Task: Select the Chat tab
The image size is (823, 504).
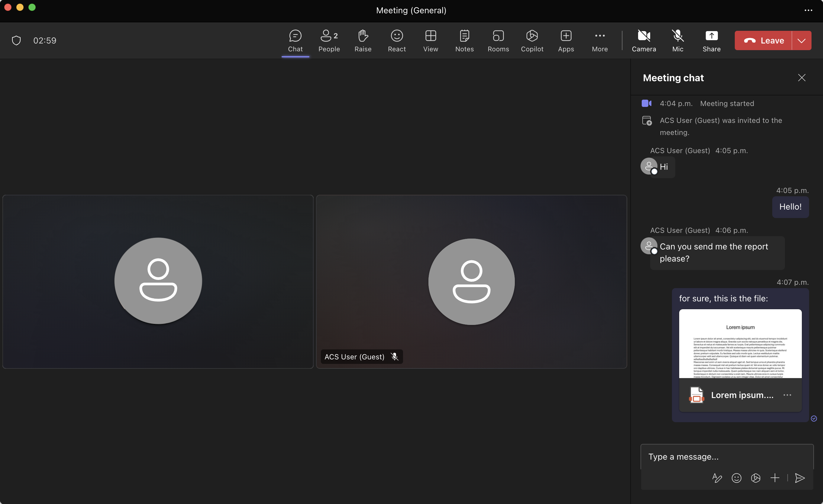Action: click(295, 40)
